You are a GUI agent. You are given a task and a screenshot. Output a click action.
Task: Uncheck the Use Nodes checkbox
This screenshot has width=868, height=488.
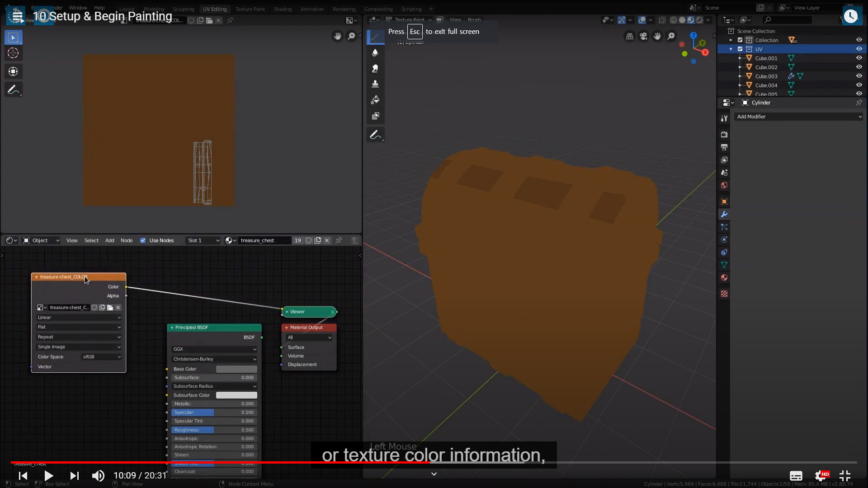143,240
